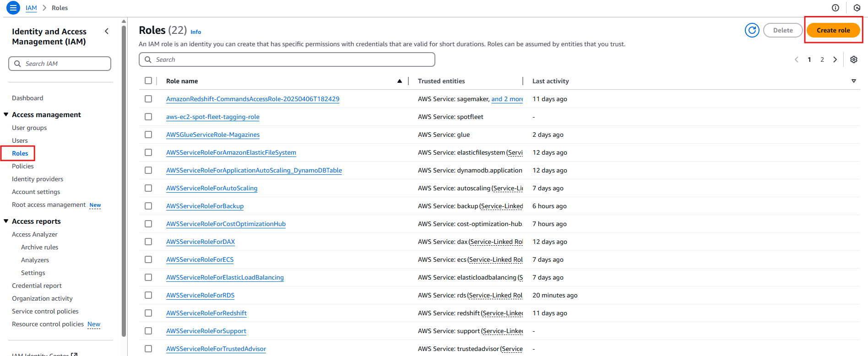Open Account settings in sidebar
This screenshot has height=356, width=868.
[x=36, y=192]
